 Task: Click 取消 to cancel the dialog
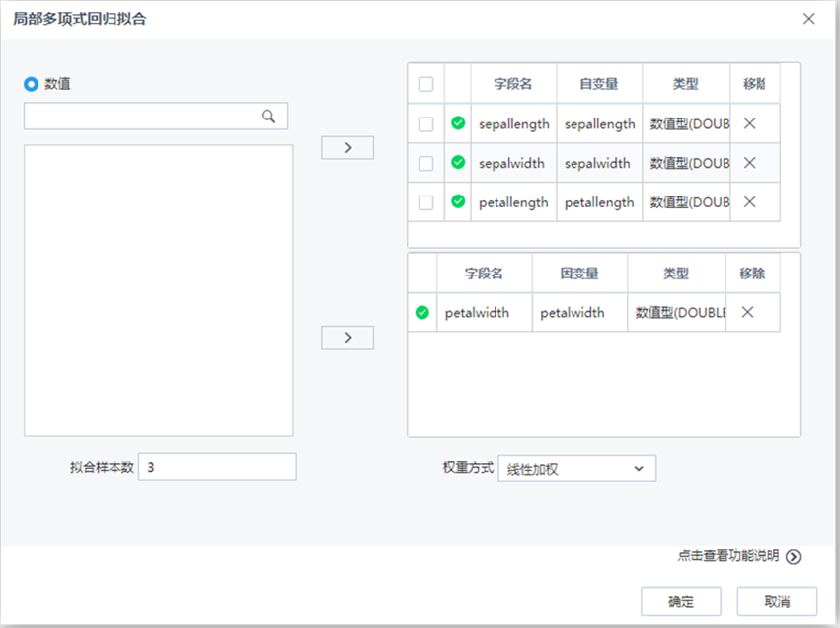pos(779,600)
